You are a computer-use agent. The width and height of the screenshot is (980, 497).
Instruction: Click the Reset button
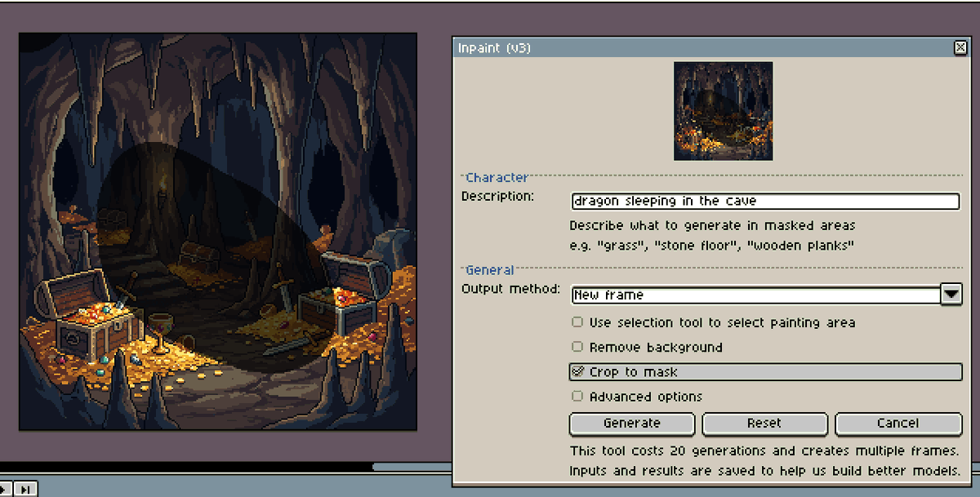[764, 424]
